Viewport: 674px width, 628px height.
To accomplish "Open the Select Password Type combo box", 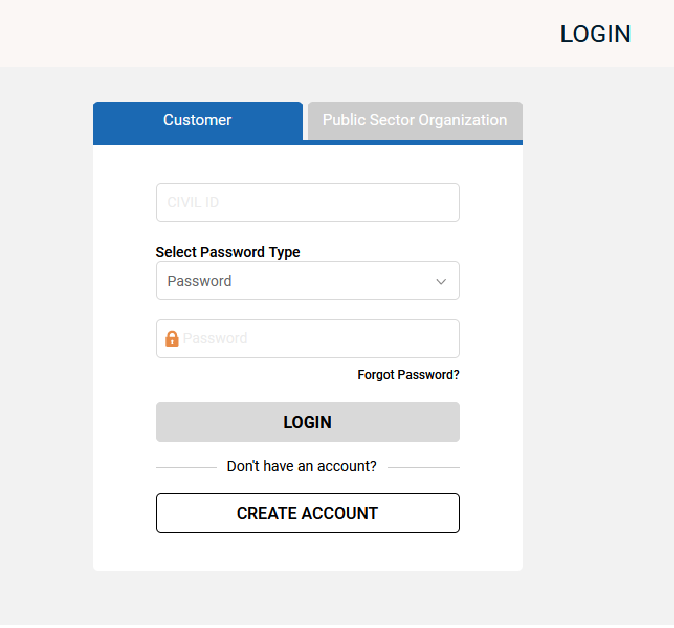I will tap(308, 281).
